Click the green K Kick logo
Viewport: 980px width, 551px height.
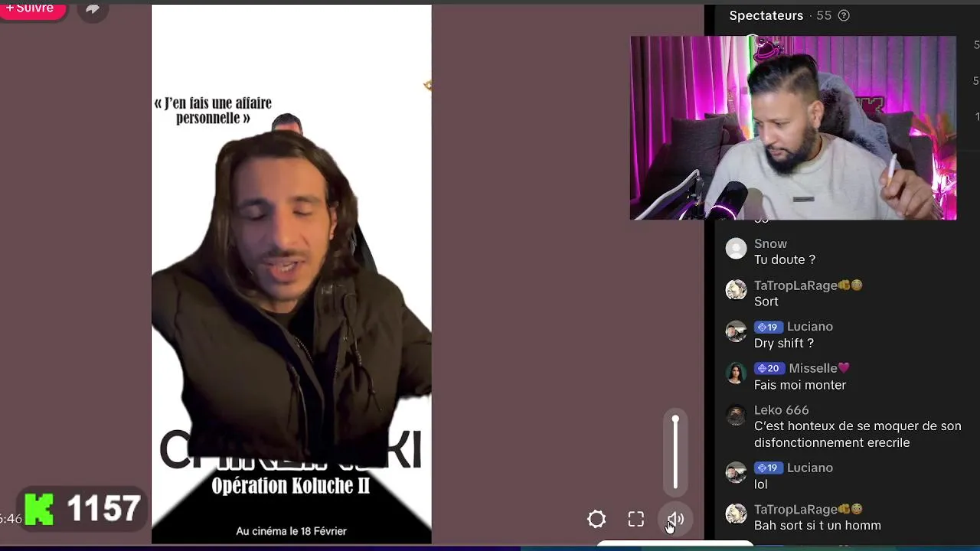tap(40, 509)
